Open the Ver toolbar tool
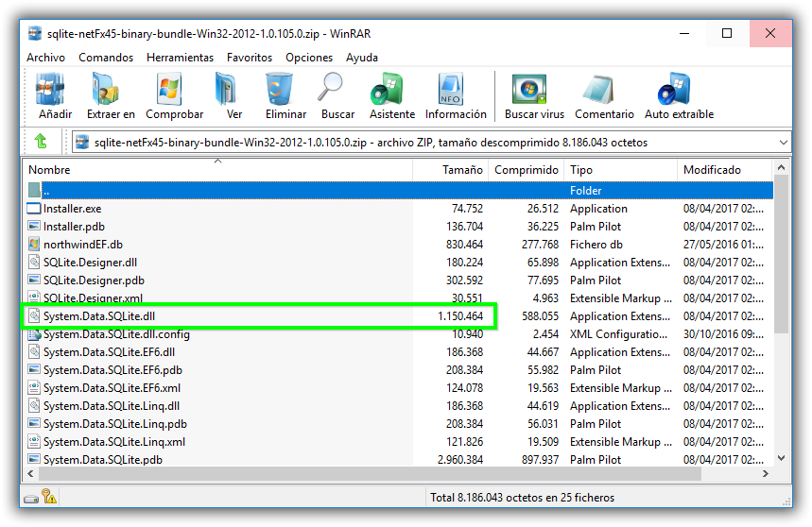 click(226, 89)
